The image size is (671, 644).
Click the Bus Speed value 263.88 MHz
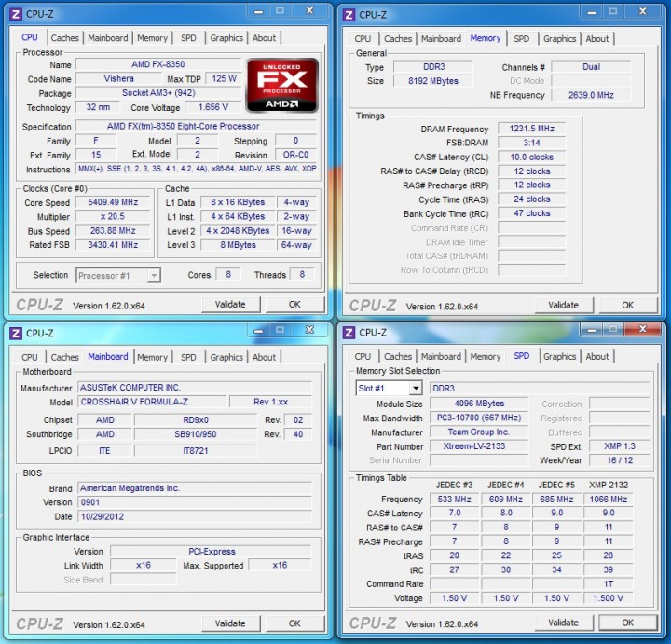coord(113,230)
